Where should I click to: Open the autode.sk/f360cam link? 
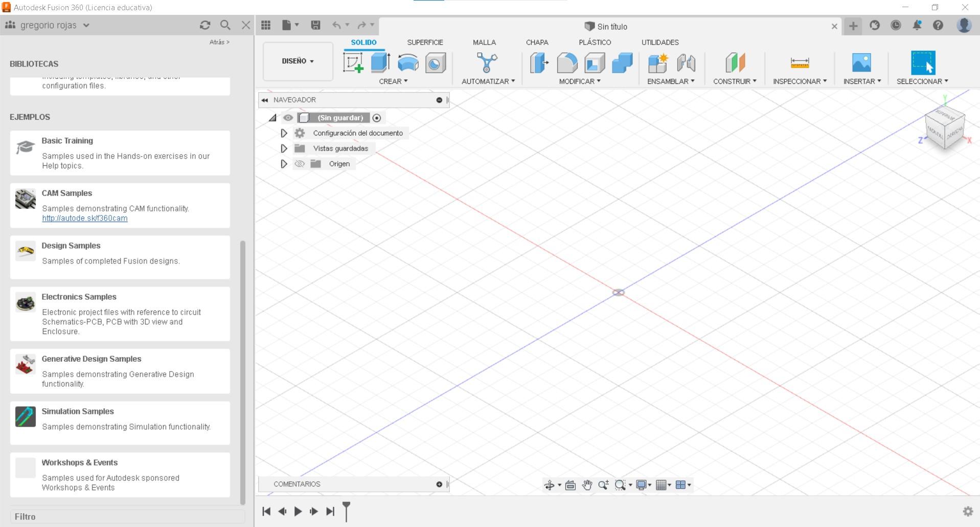pyautogui.click(x=85, y=218)
